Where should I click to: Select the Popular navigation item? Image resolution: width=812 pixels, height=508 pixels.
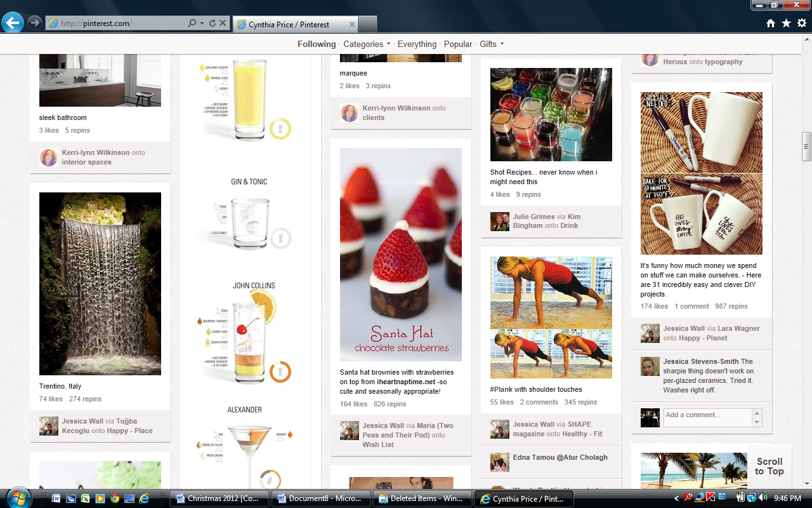[458, 44]
